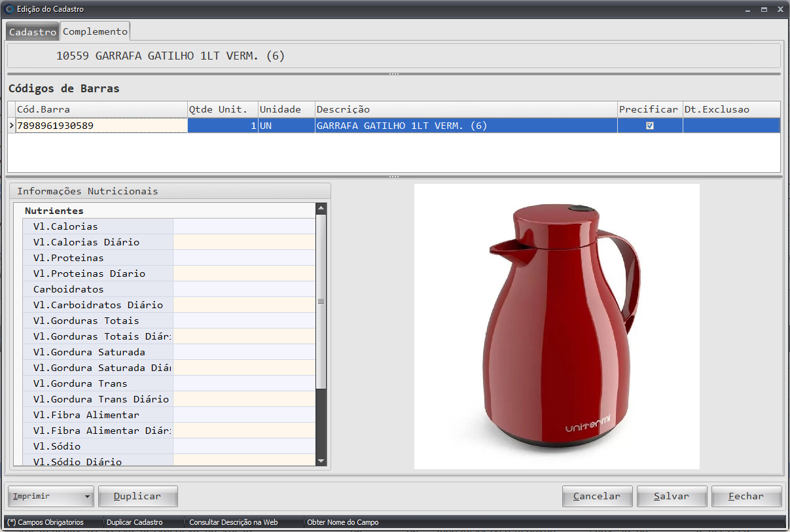
Task: Collapse the Nutrientes group header
Action: (x=54, y=211)
